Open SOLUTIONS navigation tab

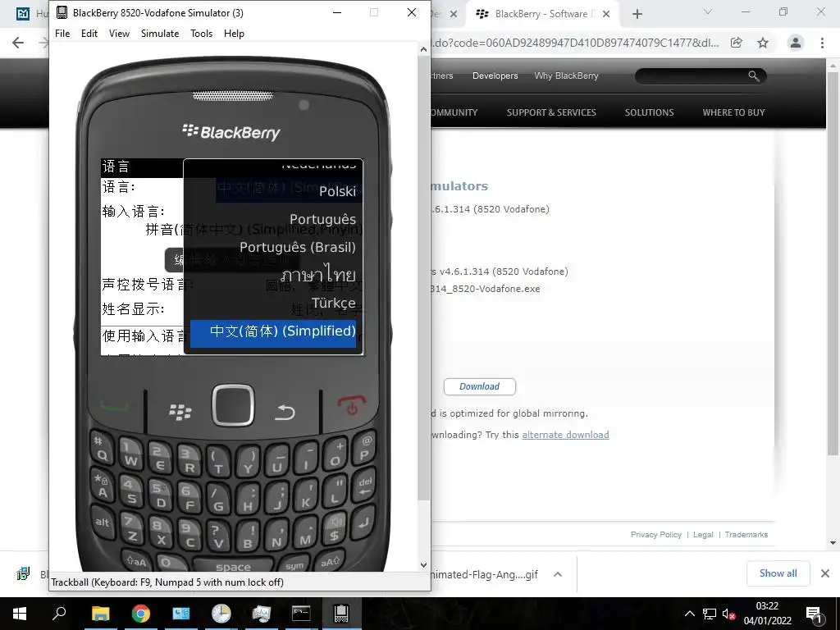649,112
